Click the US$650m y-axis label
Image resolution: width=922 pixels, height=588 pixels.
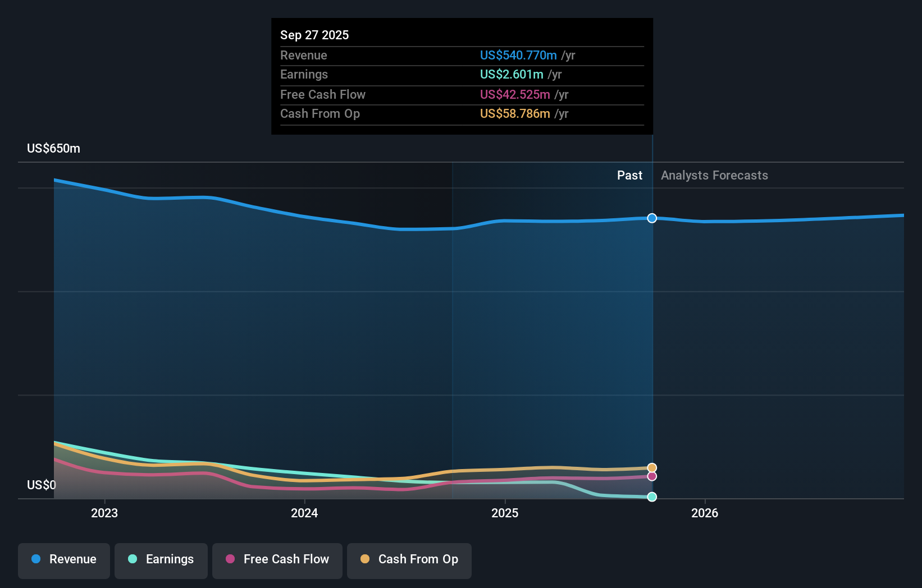pyautogui.click(x=54, y=149)
